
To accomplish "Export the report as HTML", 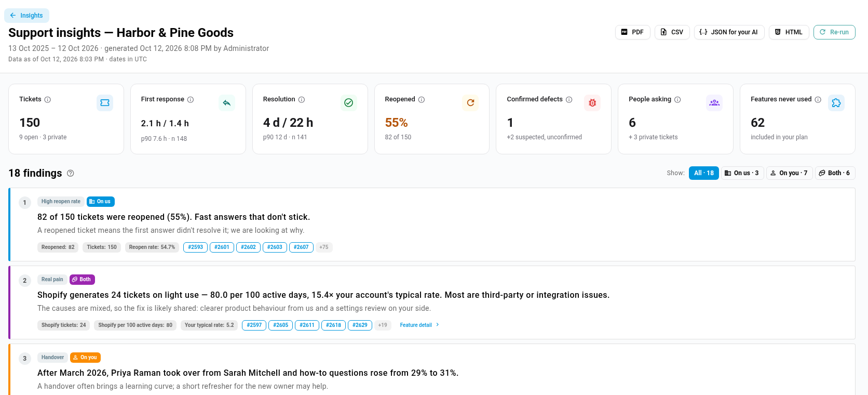I will point(789,32).
